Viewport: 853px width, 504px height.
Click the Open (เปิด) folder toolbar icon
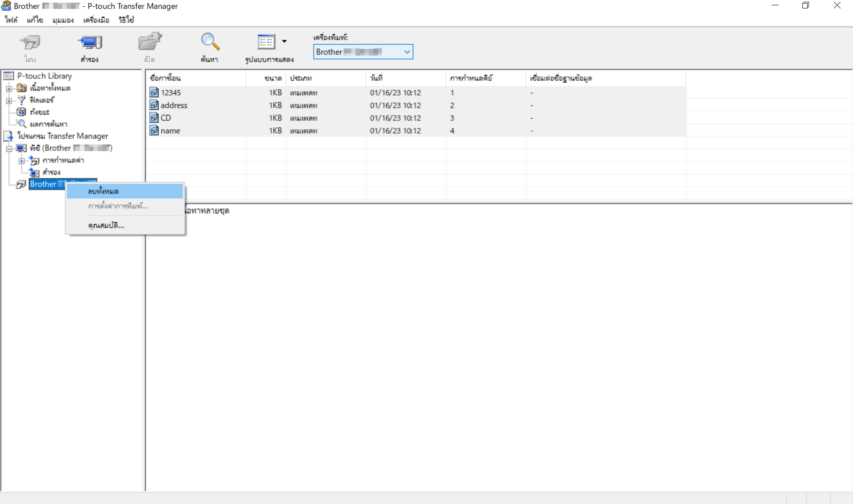tap(150, 42)
